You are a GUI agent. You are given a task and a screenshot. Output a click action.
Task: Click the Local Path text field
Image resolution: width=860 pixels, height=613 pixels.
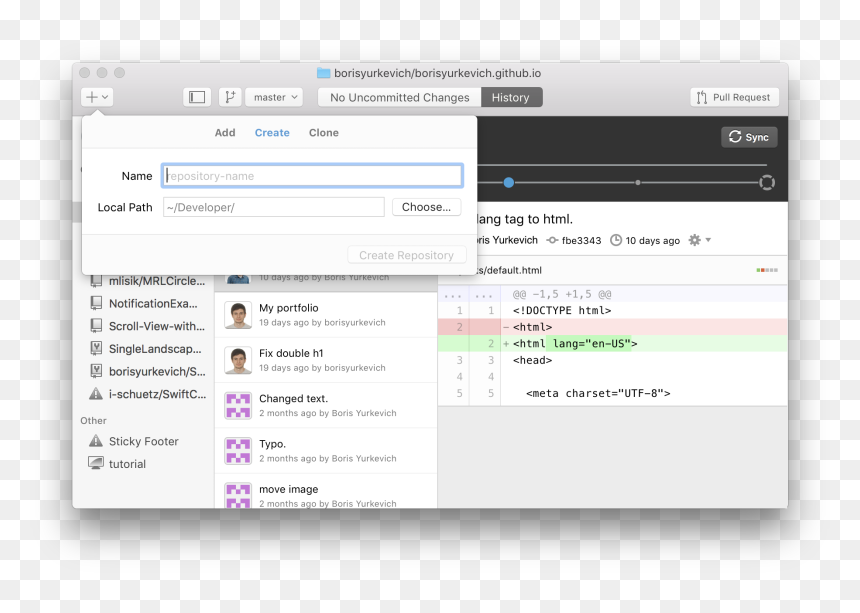[x=274, y=207]
